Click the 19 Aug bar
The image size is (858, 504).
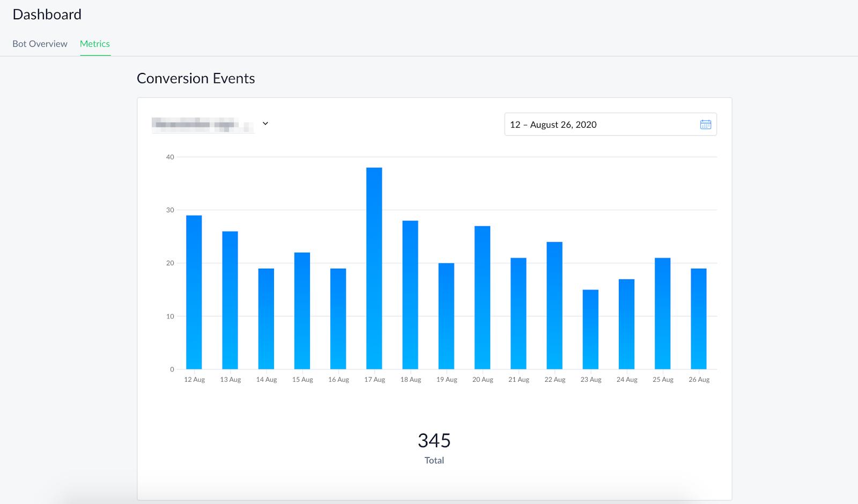tap(446, 316)
